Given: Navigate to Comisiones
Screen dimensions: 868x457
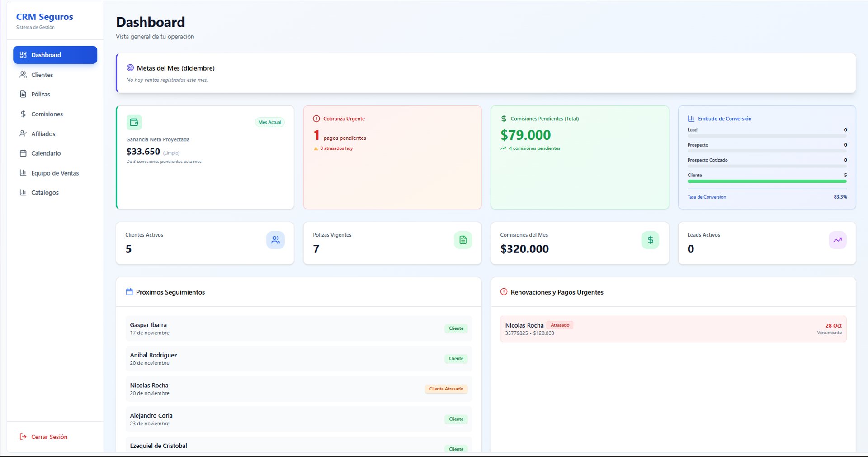Looking at the screenshot, I should coord(55,114).
